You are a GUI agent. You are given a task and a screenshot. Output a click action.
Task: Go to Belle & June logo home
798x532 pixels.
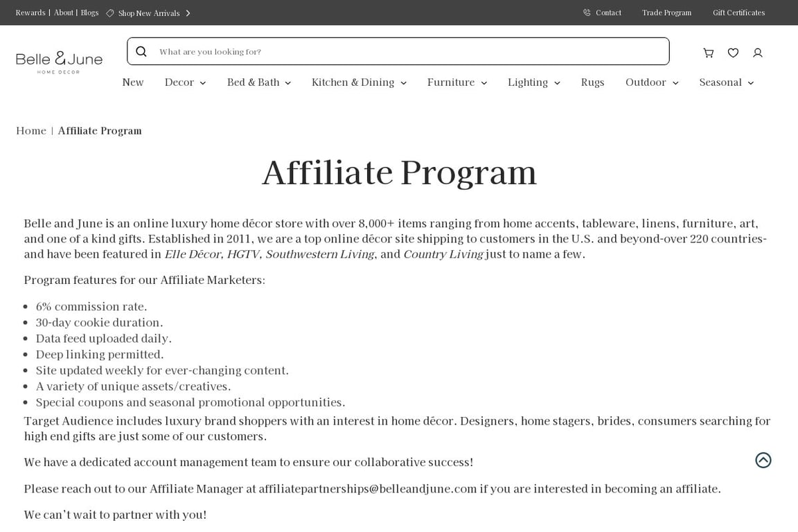[59, 62]
